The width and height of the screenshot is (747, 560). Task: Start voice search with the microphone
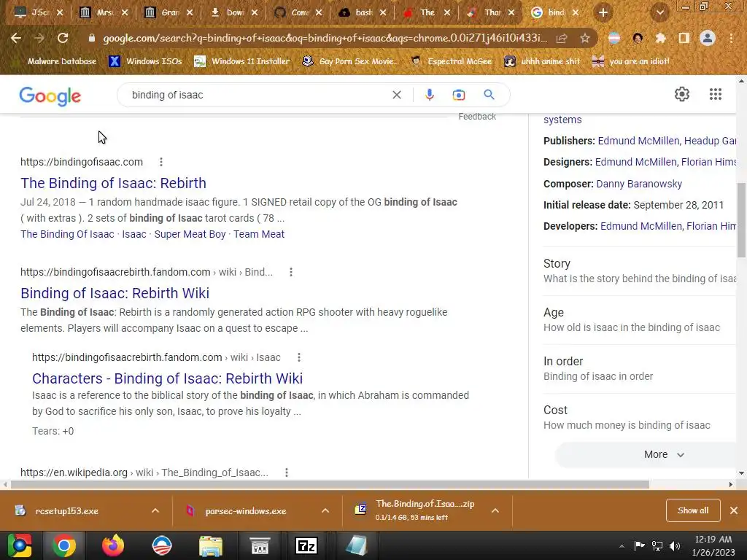(429, 95)
